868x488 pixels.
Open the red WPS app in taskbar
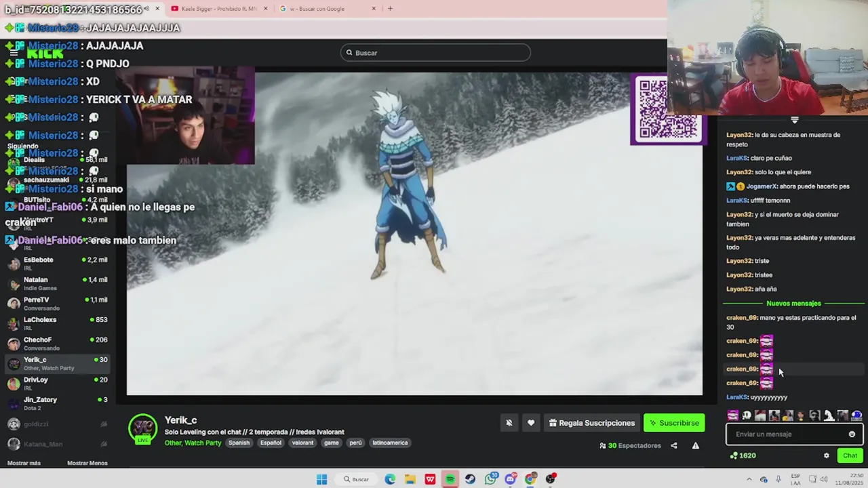pos(430,479)
